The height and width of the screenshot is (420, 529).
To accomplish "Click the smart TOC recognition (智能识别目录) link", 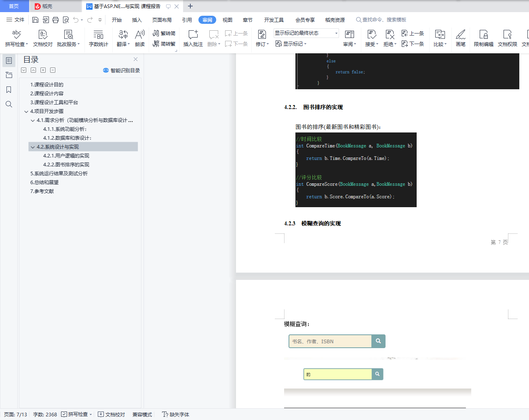I will (122, 70).
